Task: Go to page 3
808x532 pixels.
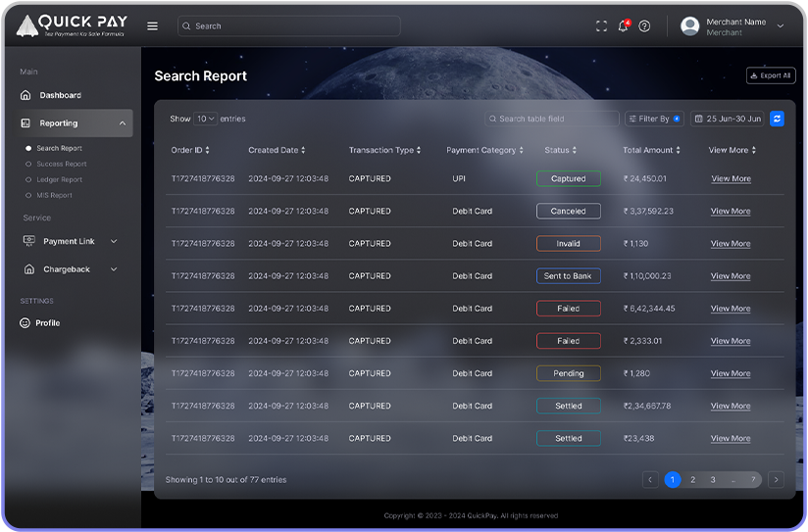Action: click(713, 480)
